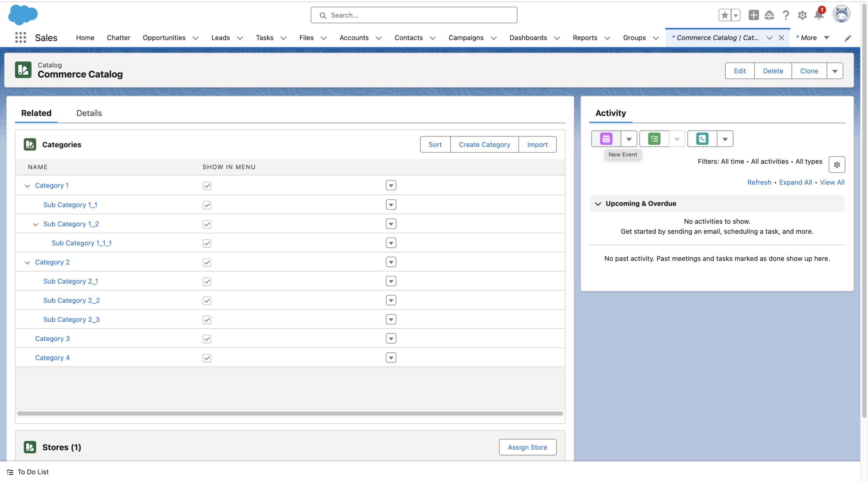The width and height of the screenshot is (868, 482).
Task: Click the Import button in Categories
Action: pos(537,144)
